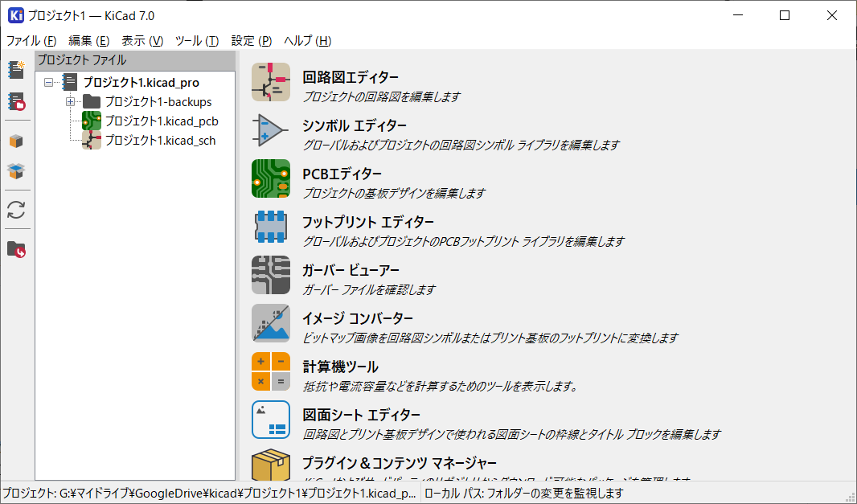857x504 pixels.
Task: Open the Footprint Editor chip icon
Action: point(271,227)
